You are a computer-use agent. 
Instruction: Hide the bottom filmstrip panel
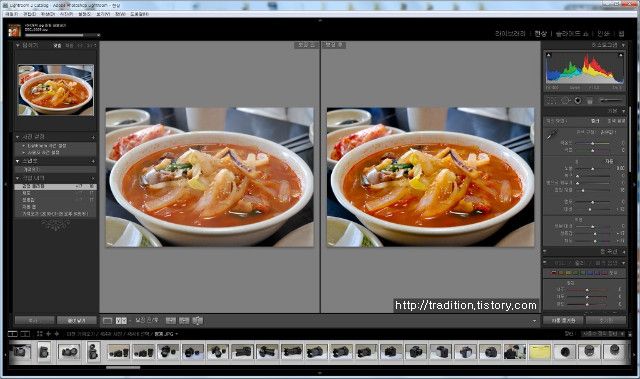[x=320, y=372]
